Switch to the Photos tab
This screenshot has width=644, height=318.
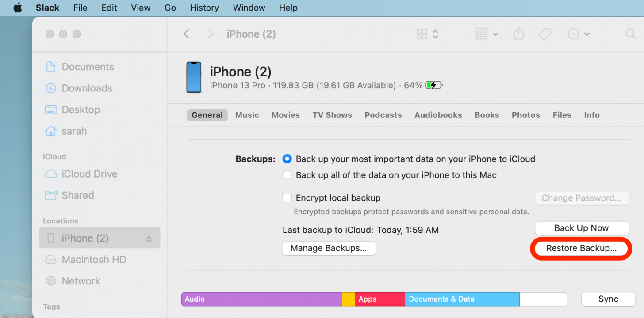[525, 115]
